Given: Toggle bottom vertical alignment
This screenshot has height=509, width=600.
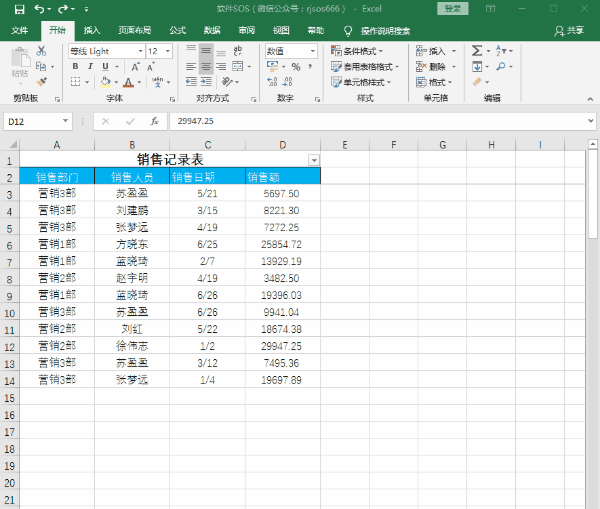Looking at the screenshot, I should (221, 51).
